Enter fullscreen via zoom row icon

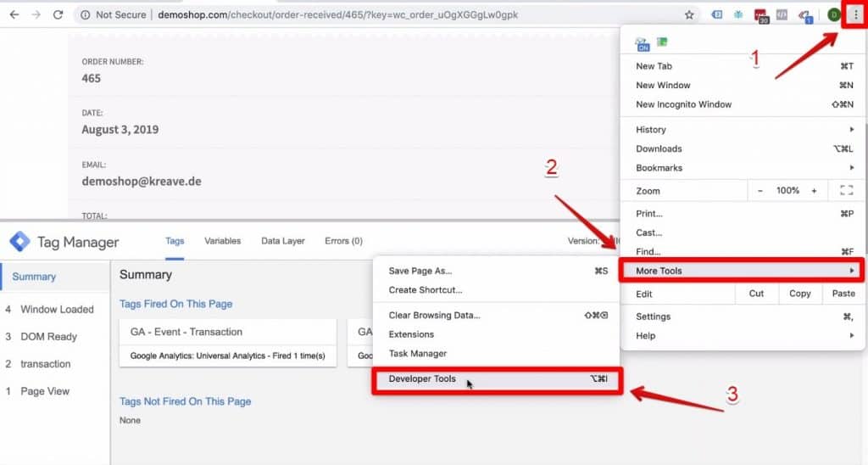(x=847, y=191)
